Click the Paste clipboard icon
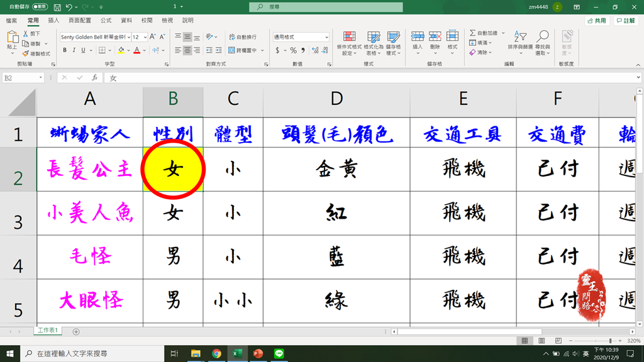The image size is (644, 362). 13,38
